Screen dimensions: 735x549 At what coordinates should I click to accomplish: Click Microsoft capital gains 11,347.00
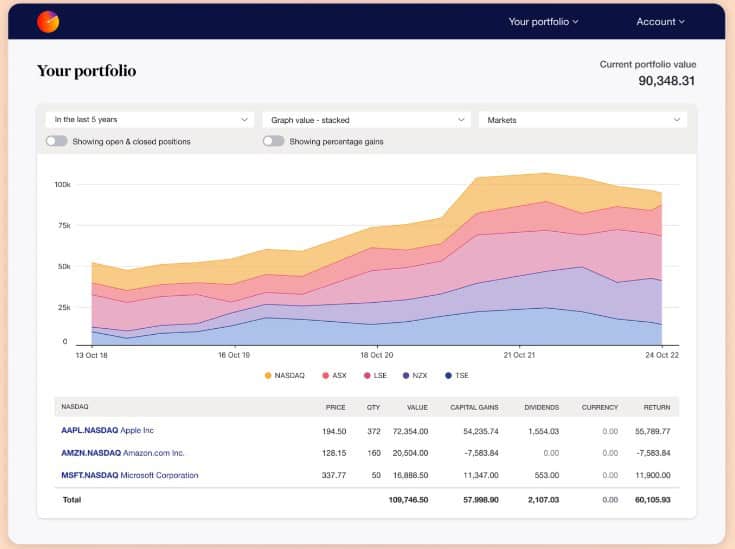481,475
